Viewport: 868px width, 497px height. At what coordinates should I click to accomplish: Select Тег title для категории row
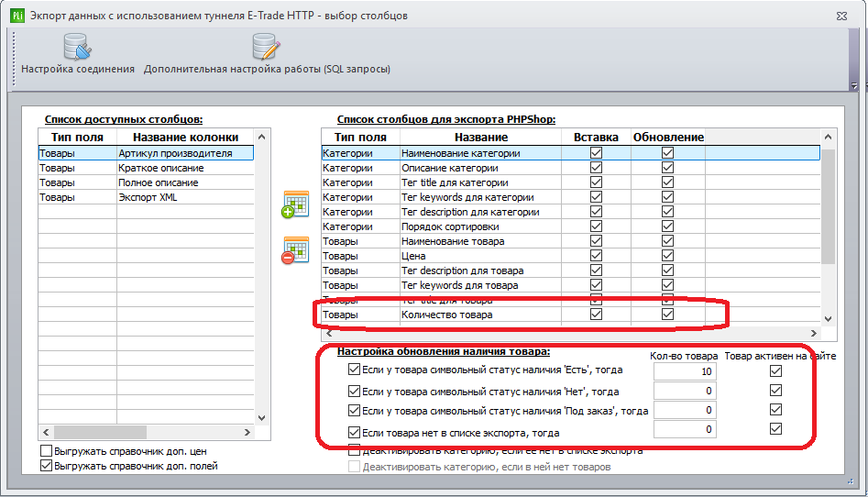pyautogui.click(x=571, y=182)
